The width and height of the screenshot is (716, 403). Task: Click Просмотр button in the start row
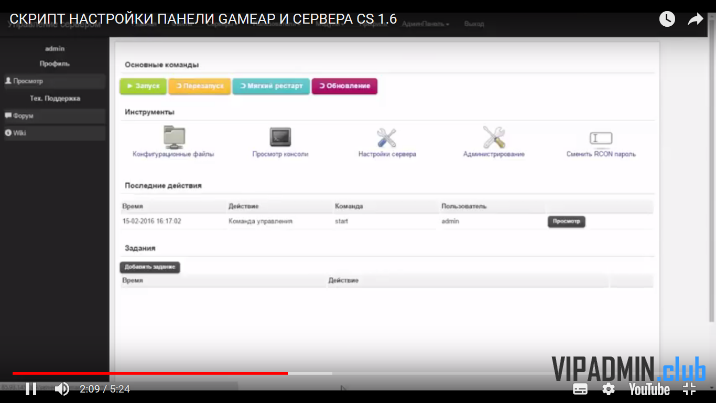pos(566,221)
